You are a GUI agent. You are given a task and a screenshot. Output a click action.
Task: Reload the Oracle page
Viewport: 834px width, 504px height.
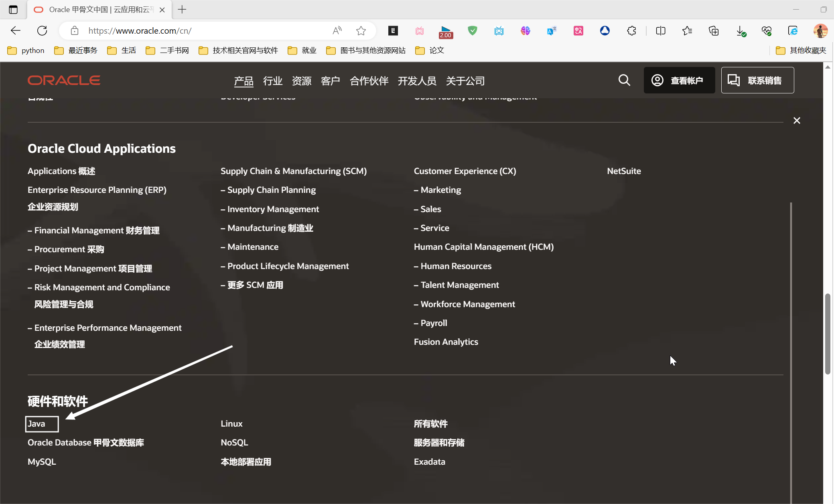coord(42,30)
